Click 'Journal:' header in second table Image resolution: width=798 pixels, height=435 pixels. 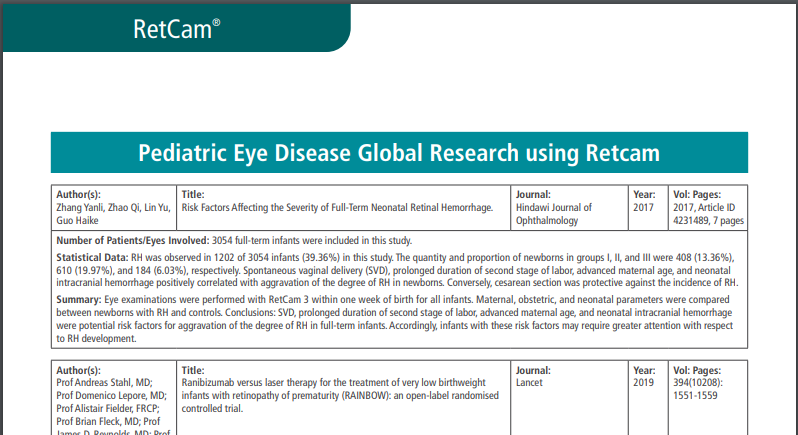[x=533, y=370]
